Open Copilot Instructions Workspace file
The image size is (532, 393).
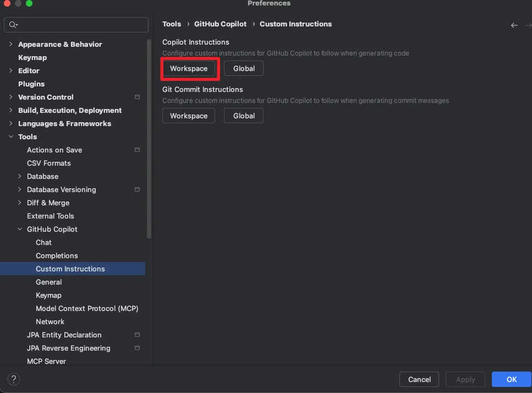coord(189,69)
